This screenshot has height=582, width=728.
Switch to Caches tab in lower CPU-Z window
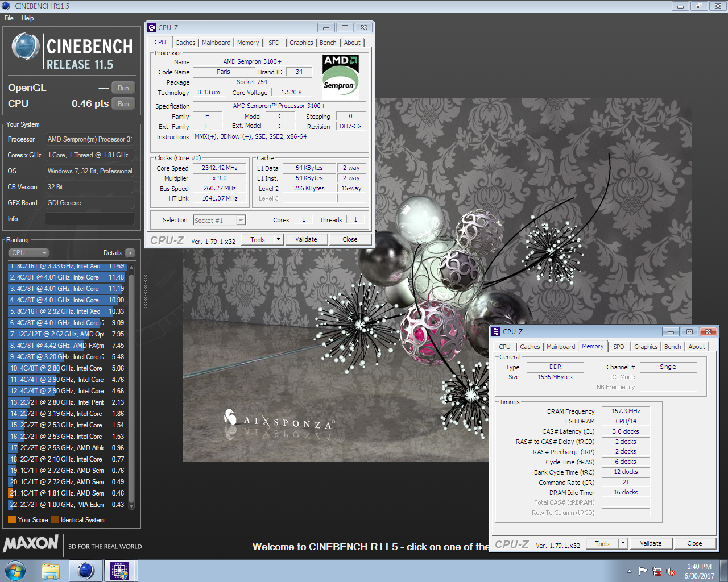click(530, 347)
